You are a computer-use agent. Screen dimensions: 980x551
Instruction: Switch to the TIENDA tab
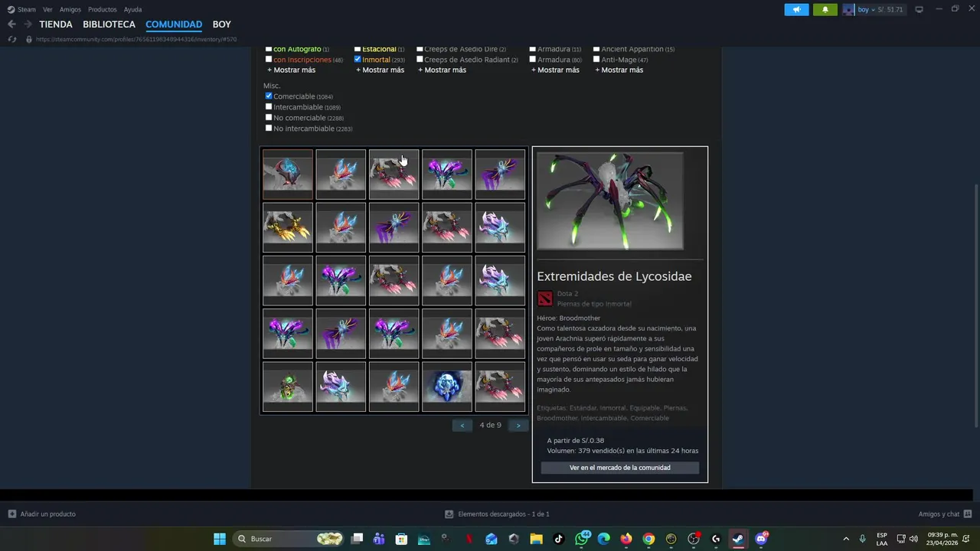click(56, 24)
